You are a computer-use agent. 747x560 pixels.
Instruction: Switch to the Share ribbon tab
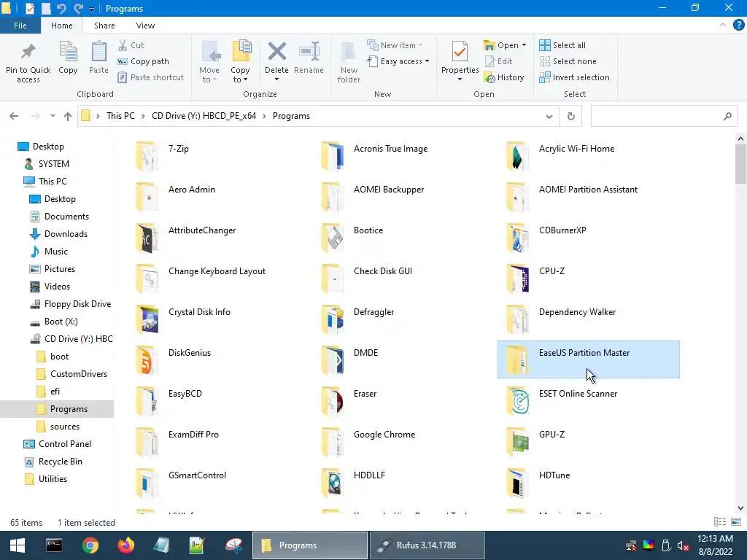tap(104, 26)
